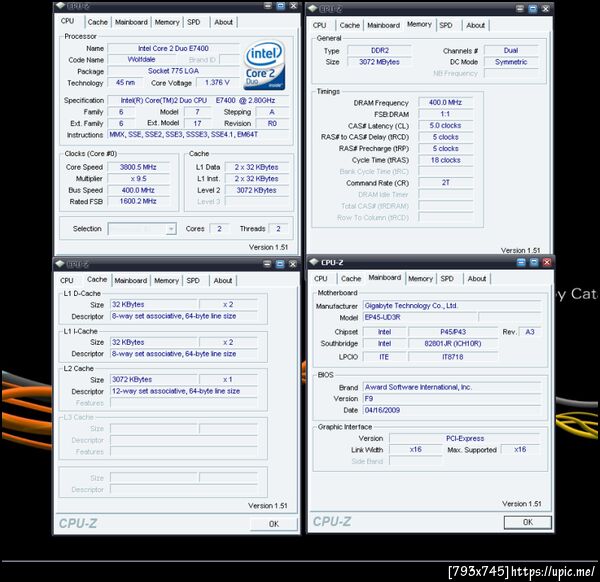Click 'Award Software International, Inc.' BIOS brand
The image size is (600, 582).
tap(452, 387)
